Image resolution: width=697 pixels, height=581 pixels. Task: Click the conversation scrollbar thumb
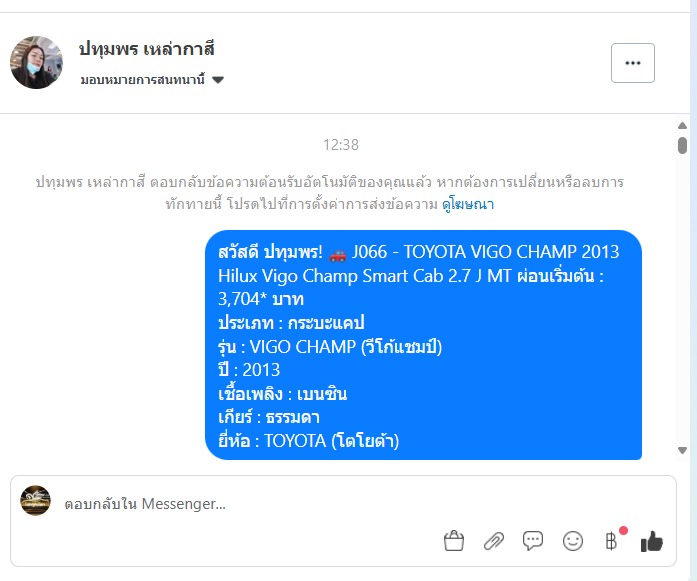coord(682,145)
